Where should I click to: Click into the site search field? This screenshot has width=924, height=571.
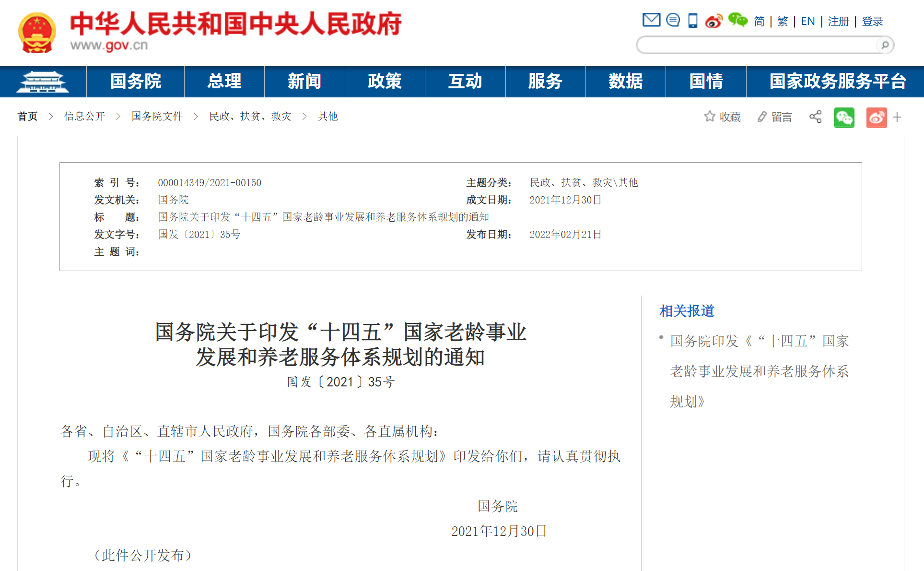tap(758, 45)
